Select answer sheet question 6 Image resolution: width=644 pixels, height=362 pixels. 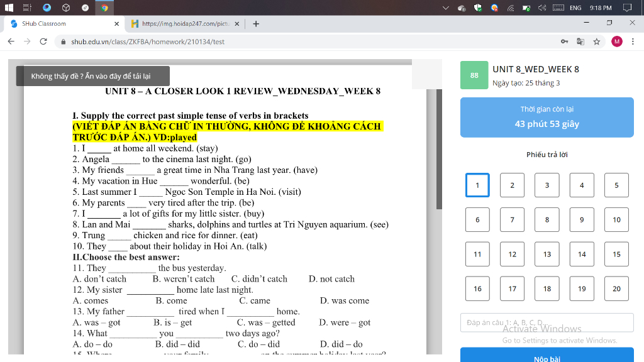coord(477,219)
